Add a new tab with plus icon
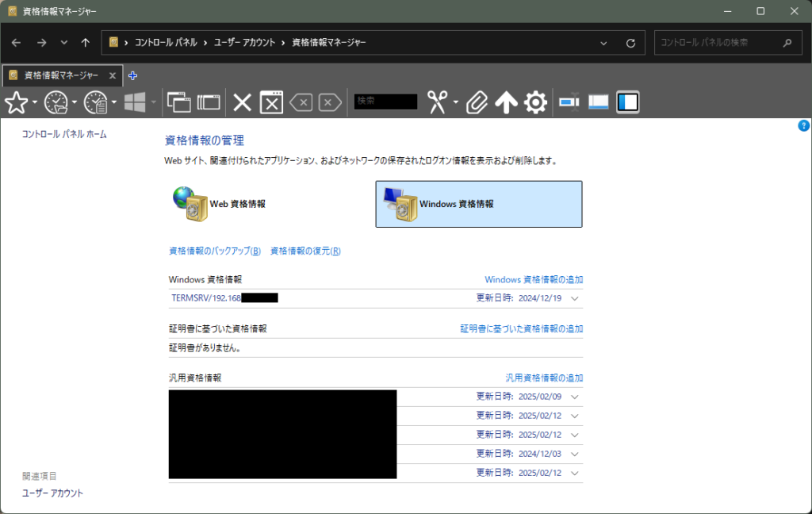 tap(132, 75)
